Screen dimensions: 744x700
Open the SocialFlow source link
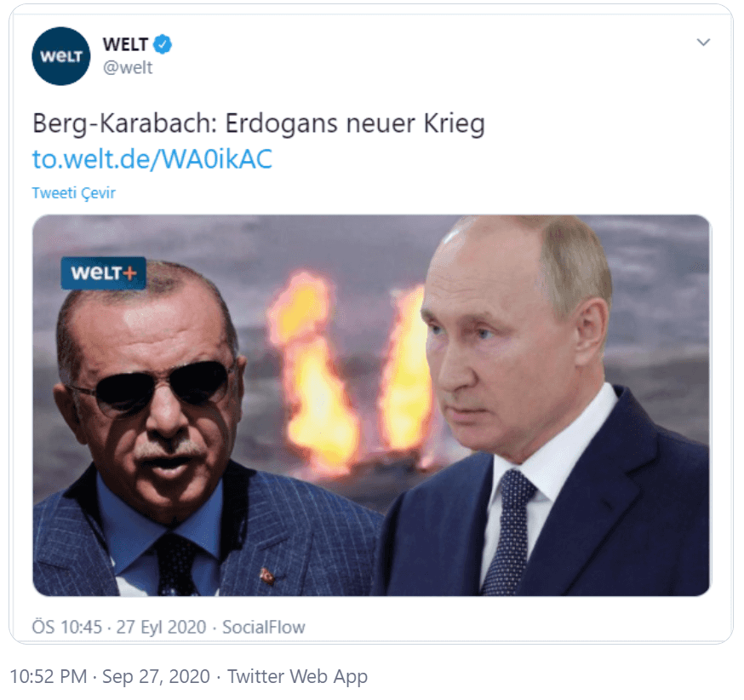[263, 627]
